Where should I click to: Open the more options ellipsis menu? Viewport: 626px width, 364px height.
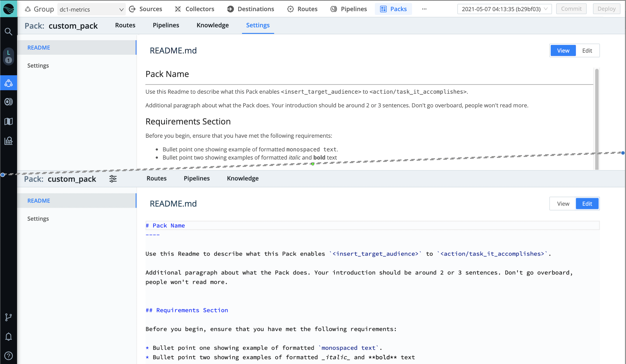(424, 9)
